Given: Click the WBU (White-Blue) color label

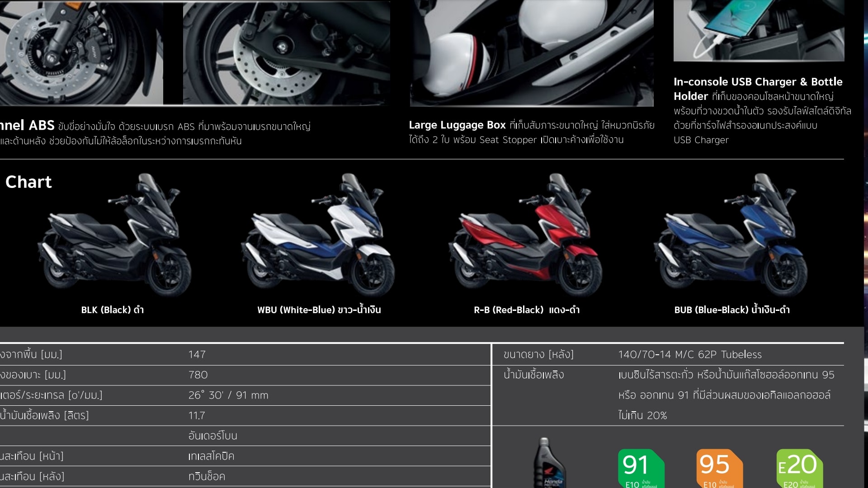Looking at the screenshot, I should [319, 310].
